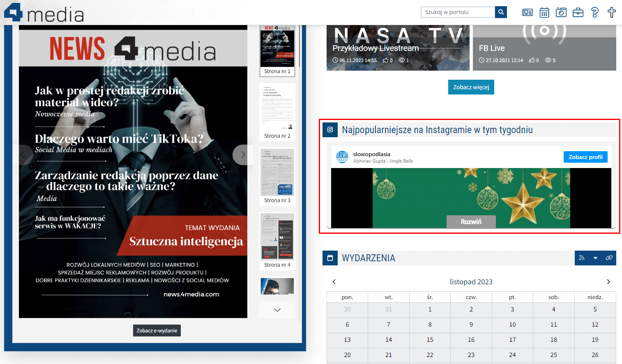Screen dimensions: 622x364
Task: Click the slowopodlasia profile avatar
Action: coord(342,157)
